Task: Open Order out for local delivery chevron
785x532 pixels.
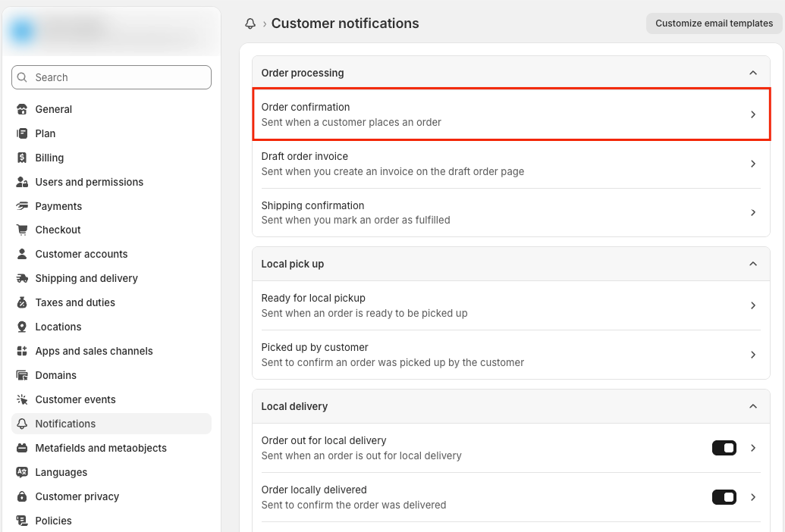Action: (x=753, y=448)
